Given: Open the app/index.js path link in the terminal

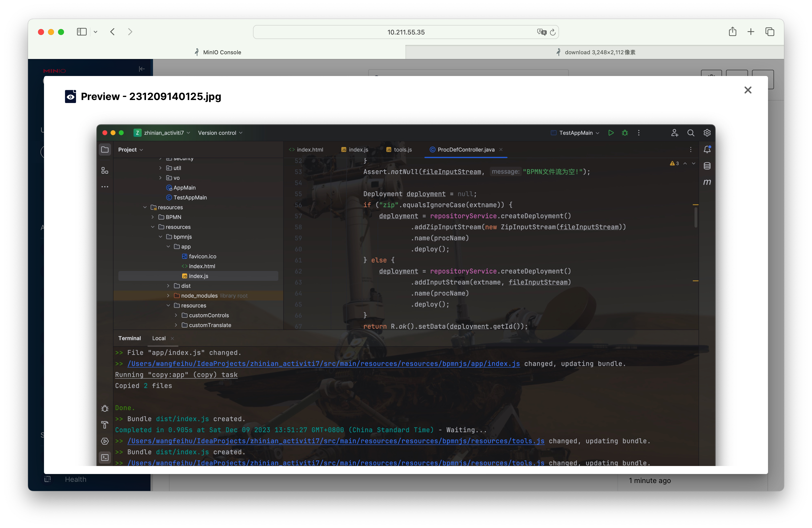Looking at the screenshot, I should (x=323, y=363).
